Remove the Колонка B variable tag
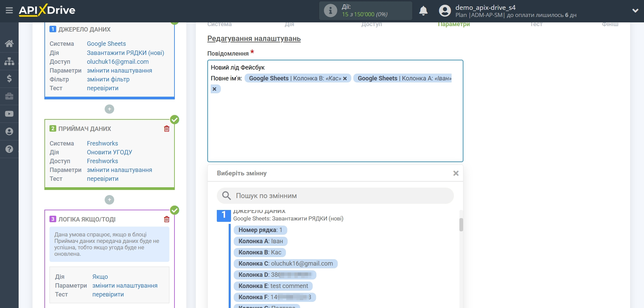Image resolution: width=644 pixels, height=308 pixels. [345, 79]
